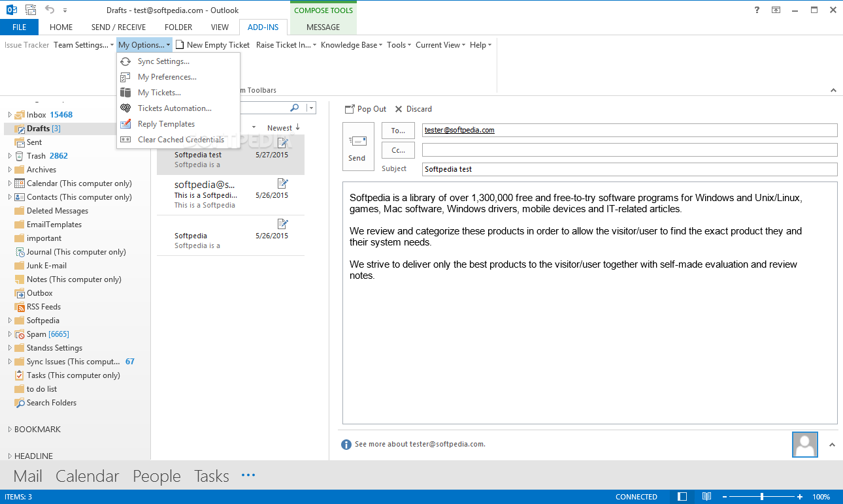The image size is (843, 504).
Task: Click the navigation more options dots
Action: pos(248,475)
